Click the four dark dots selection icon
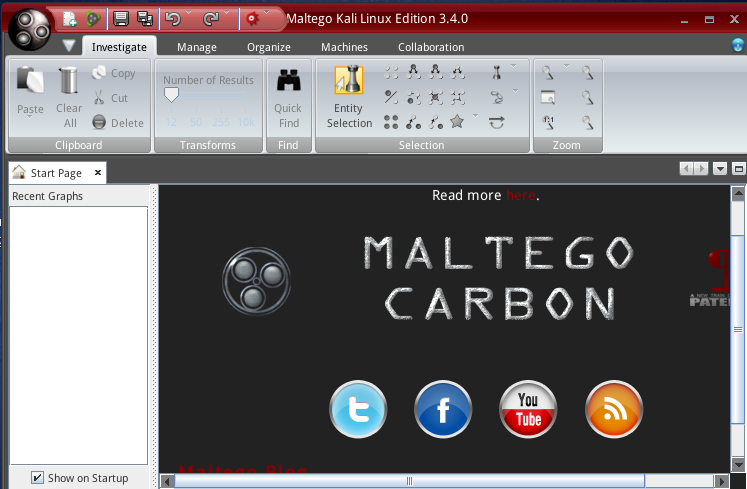This screenshot has height=489, width=747. pos(391,122)
